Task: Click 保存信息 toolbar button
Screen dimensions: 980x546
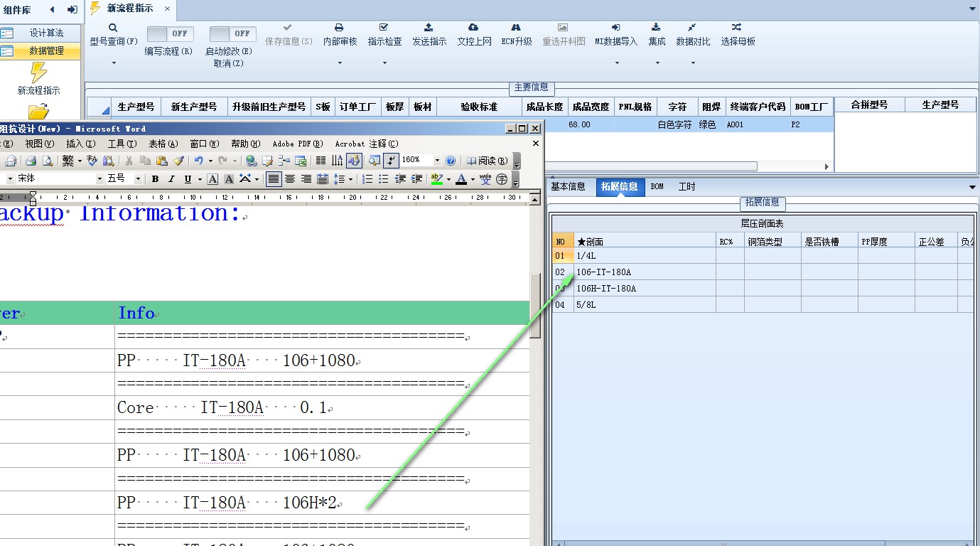Action: click(289, 34)
